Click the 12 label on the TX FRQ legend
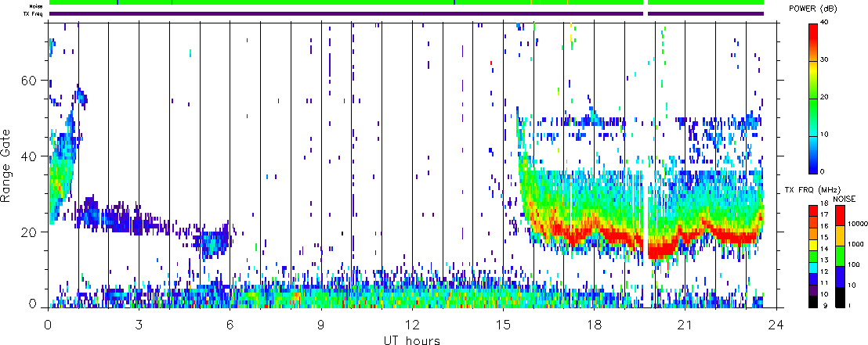This screenshot has width=868, height=345. [x=825, y=271]
